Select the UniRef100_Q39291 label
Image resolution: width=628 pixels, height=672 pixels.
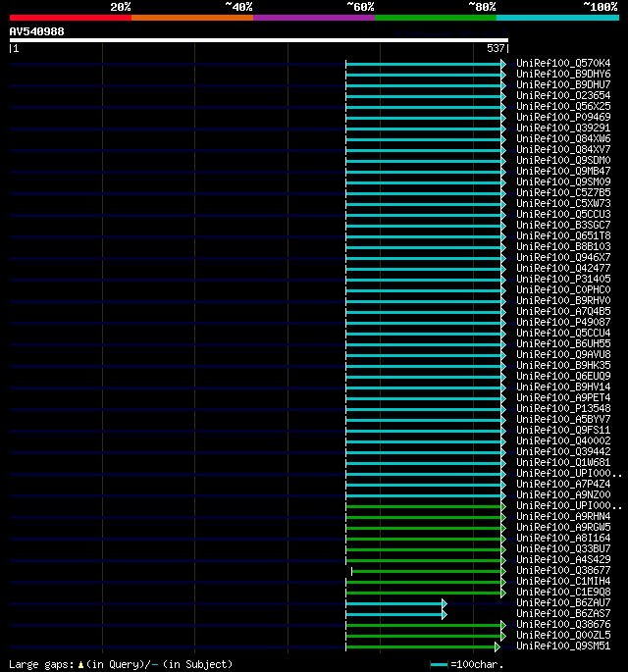click(563, 128)
